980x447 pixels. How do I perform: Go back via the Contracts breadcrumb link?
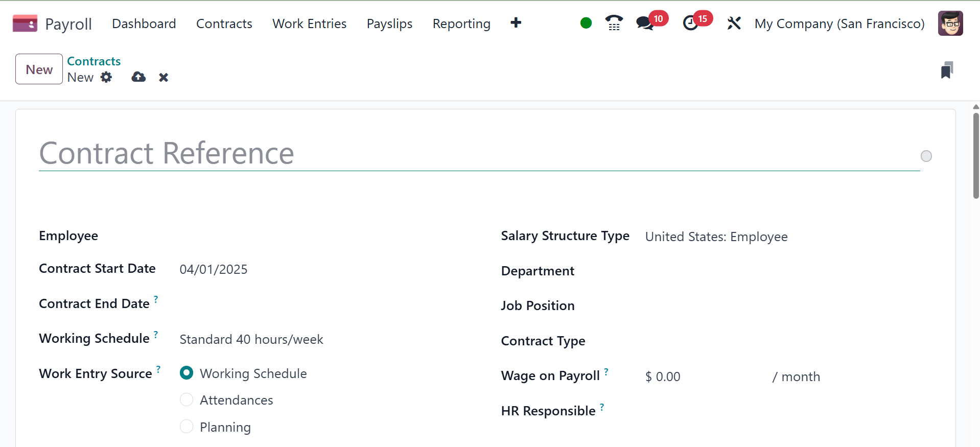(x=94, y=61)
